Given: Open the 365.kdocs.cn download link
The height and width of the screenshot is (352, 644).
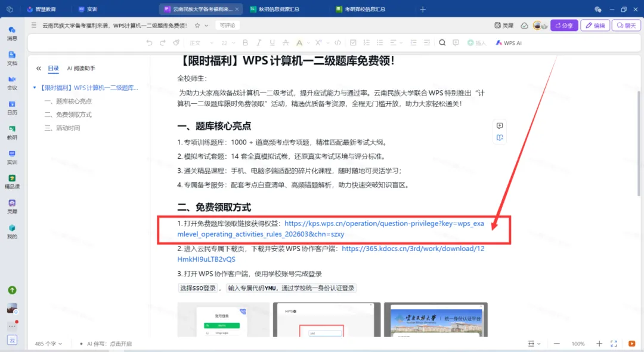Looking at the screenshot, I should pos(330,254).
